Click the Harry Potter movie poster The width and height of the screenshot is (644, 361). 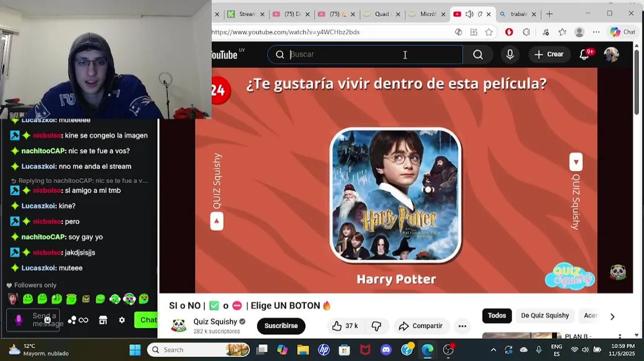(x=396, y=195)
